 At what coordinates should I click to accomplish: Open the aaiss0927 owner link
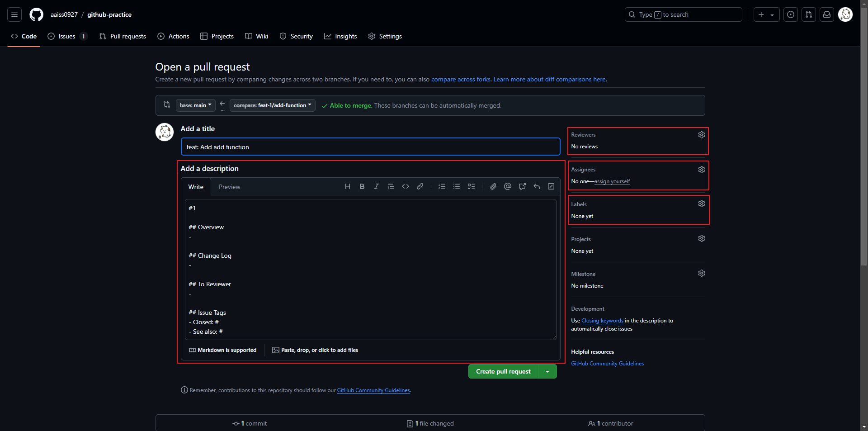(x=64, y=14)
